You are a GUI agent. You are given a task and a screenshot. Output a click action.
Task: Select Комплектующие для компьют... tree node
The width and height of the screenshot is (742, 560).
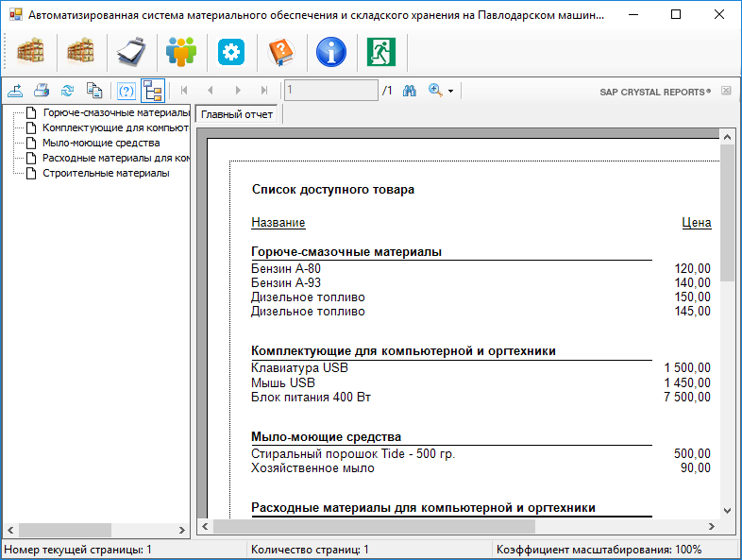(115, 127)
